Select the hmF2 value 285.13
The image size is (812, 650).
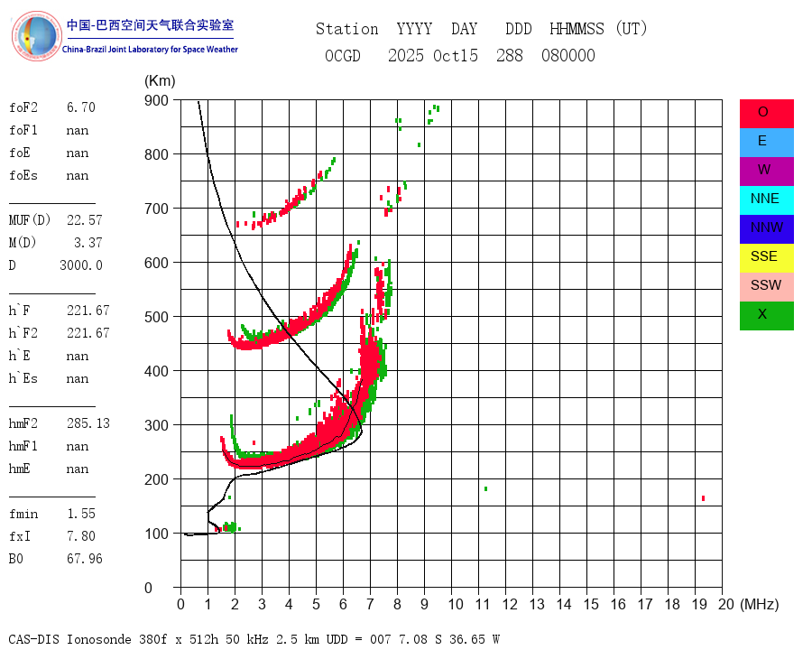point(88,423)
